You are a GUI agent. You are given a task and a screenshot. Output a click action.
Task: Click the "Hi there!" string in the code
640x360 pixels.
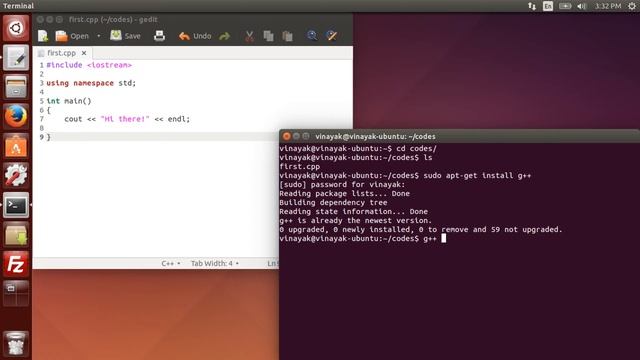pos(125,119)
